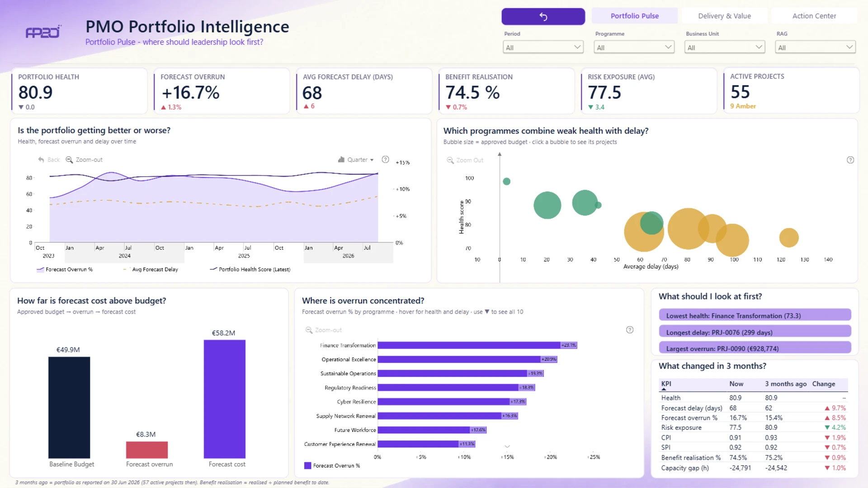Switch to Portfolio Pulse tab
868x488 pixels.
click(x=634, y=16)
